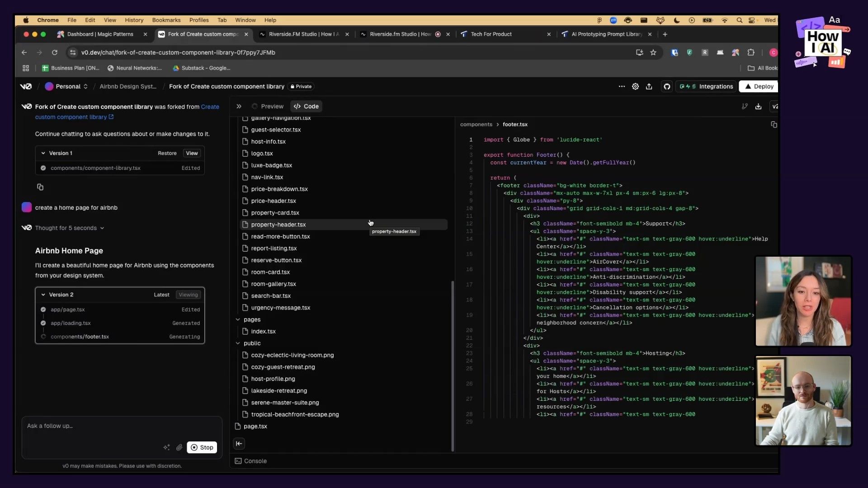Image resolution: width=868 pixels, height=488 pixels.
Task: Open the AI Prototyping Prompt Library tab
Action: point(607,34)
